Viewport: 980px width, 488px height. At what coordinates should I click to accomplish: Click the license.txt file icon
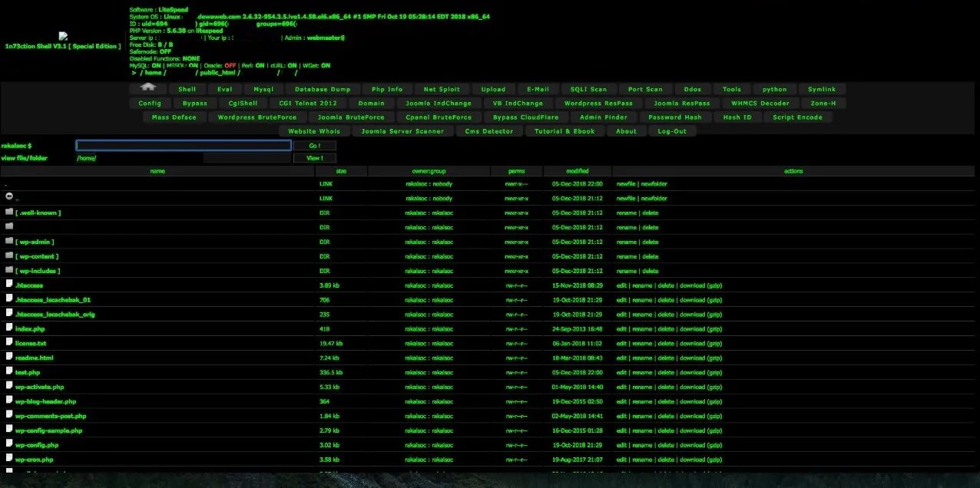coord(9,343)
